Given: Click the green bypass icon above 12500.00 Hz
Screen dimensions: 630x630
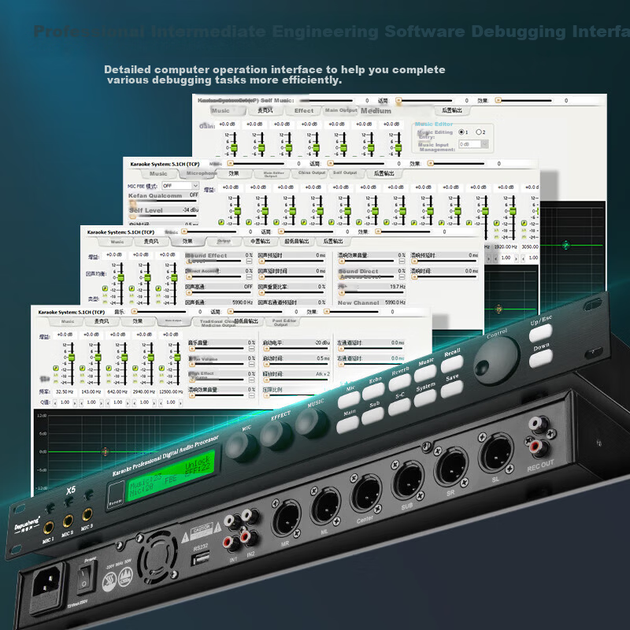Looking at the screenshot, I should (162, 368).
